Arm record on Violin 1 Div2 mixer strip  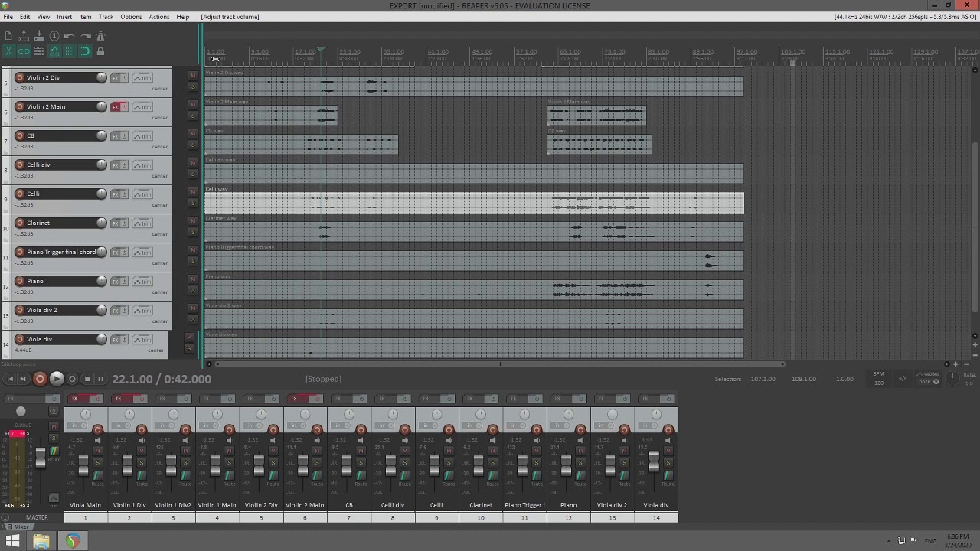(185, 429)
